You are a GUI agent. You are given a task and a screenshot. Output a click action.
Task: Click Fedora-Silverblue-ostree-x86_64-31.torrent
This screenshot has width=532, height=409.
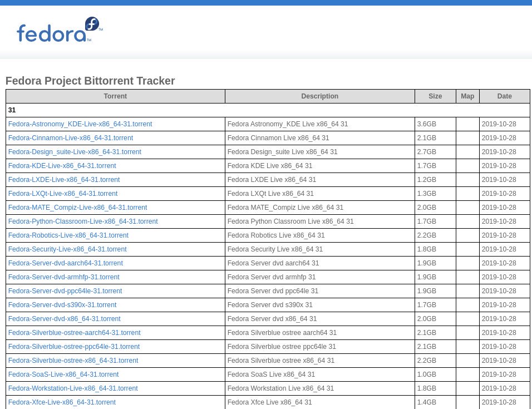73,361
